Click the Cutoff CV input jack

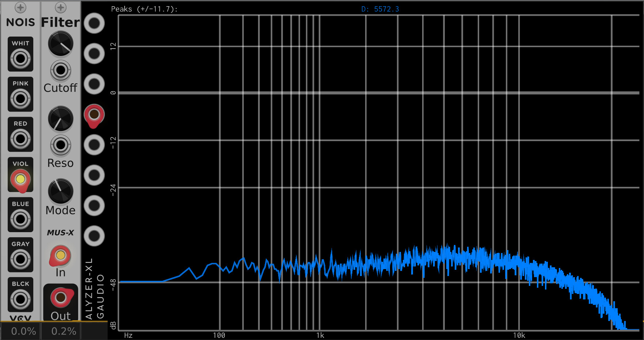61,70
